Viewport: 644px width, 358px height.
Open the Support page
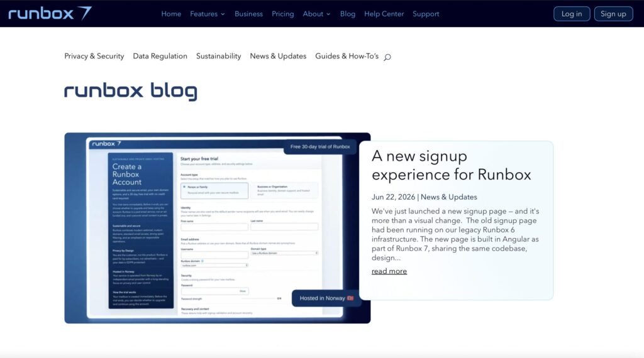(426, 14)
